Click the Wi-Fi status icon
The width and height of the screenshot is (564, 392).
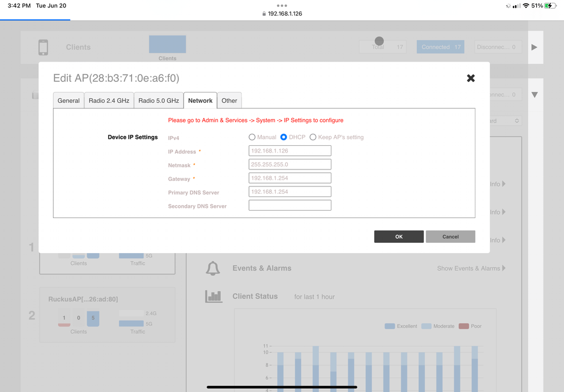pos(526,6)
